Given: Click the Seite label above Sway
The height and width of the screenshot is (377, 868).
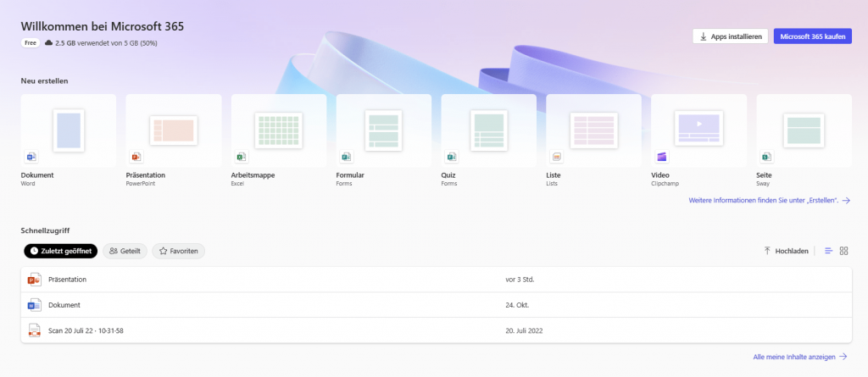Looking at the screenshot, I should click(x=765, y=175).
